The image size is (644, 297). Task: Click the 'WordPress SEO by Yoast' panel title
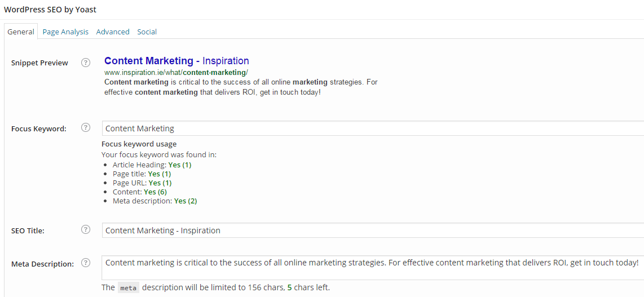click(x=50, y=10)
